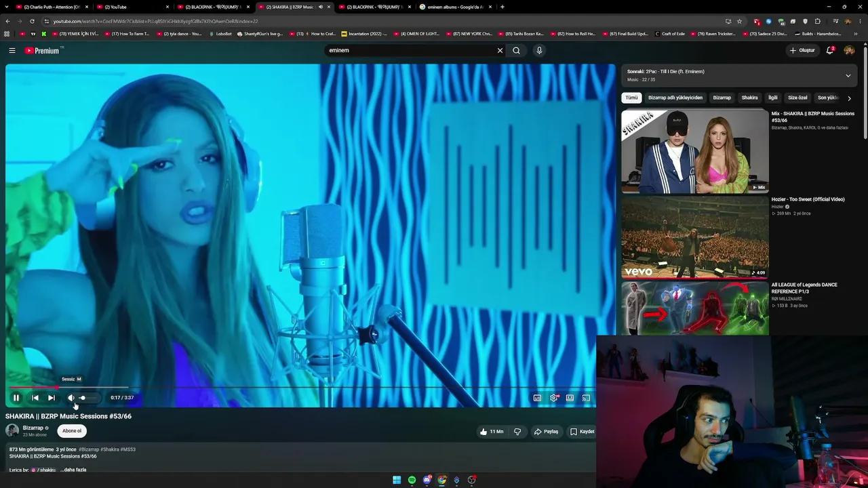Screen dimensions: 868x488
Task: Clear the eminem search text
Action: pyautogui.click(x=500, y=50)
